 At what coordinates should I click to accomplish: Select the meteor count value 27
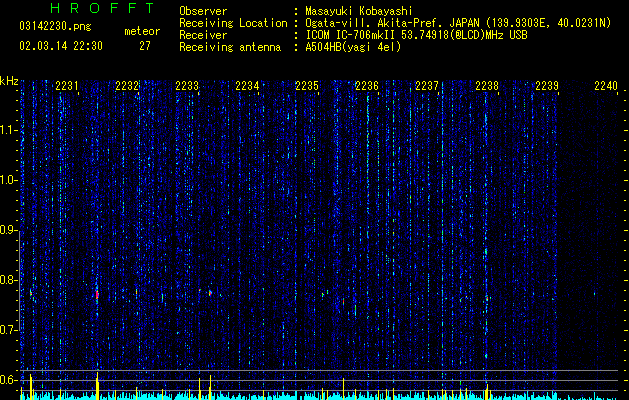click(145, 46)
